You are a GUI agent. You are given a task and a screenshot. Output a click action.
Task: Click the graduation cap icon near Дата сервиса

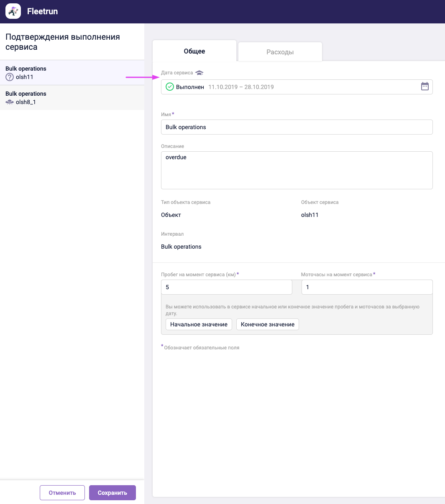click(x=199, y=73)
